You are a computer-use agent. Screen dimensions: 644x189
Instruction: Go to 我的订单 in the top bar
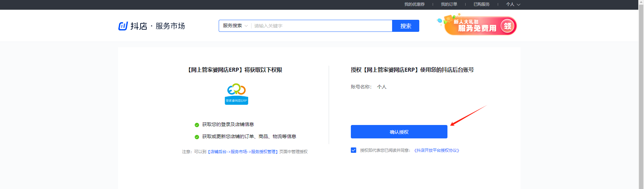click(x=449, y=4)
